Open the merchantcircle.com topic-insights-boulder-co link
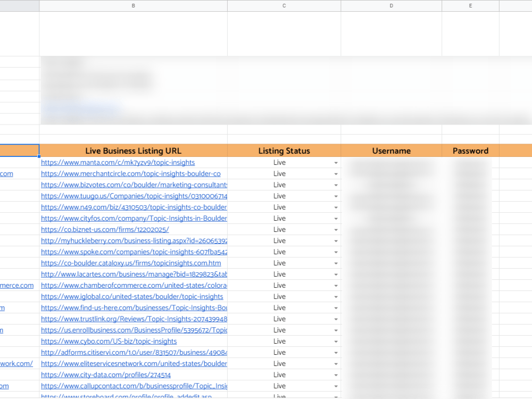The height and width of the screenshot is (399, 532). 131,174
